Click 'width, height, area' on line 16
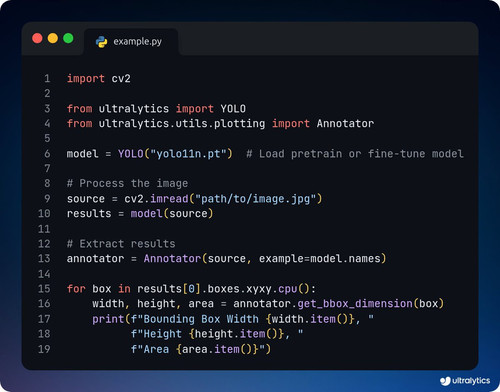This screenshot has width=500, height=392. click(x=153, y=304)
